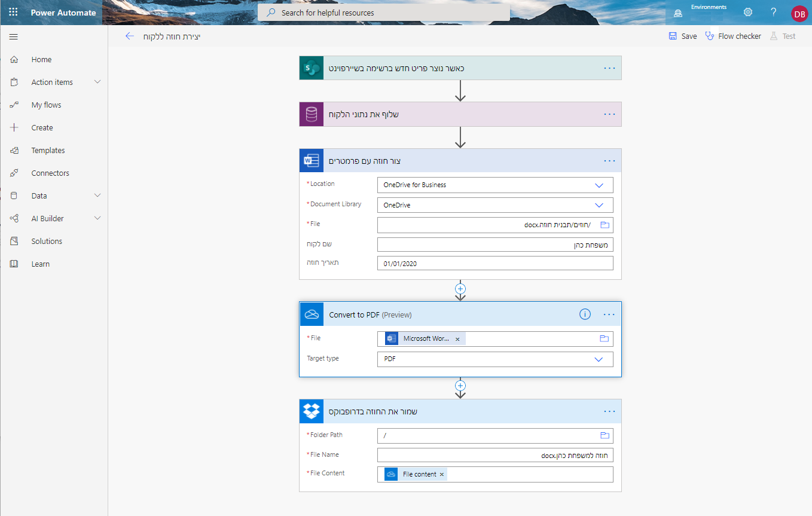Open ellipsis menu on the purple database step
The width and height of the screenshot is (812, 516).
609,114
